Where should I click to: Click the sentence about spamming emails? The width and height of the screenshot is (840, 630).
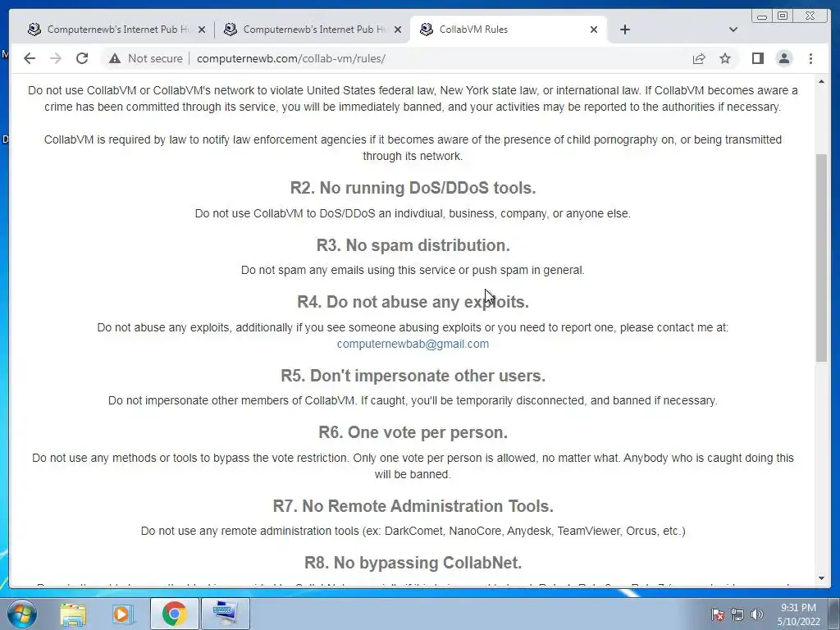pyautogui.click(x=413, y=270)
